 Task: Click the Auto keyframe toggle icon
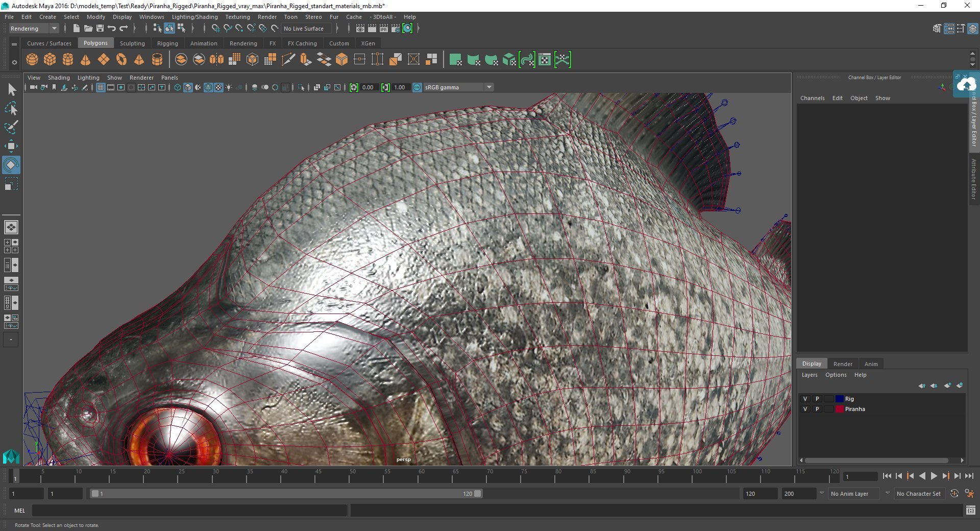pos(954,494)
